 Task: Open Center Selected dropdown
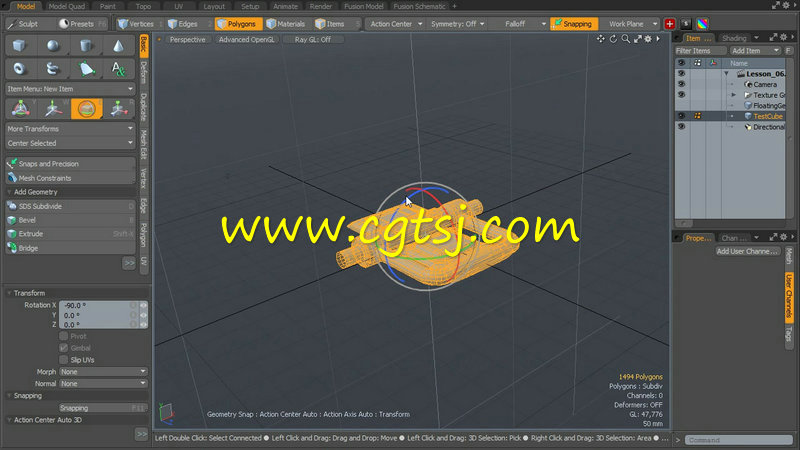click(x=70, y=143)
